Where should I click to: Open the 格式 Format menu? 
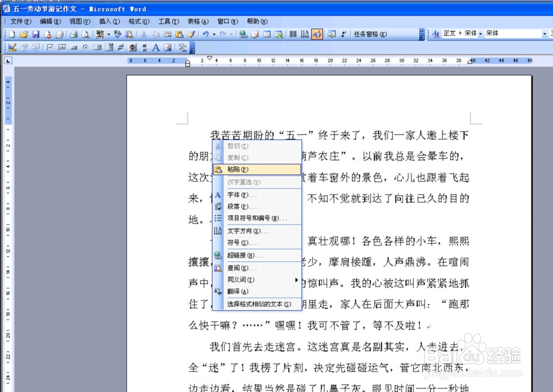pyautogui.click(x=139, y=21)
